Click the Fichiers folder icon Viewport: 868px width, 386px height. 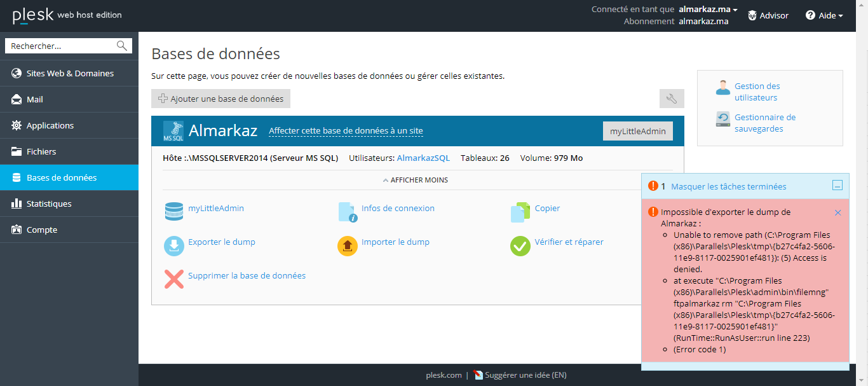17,151
